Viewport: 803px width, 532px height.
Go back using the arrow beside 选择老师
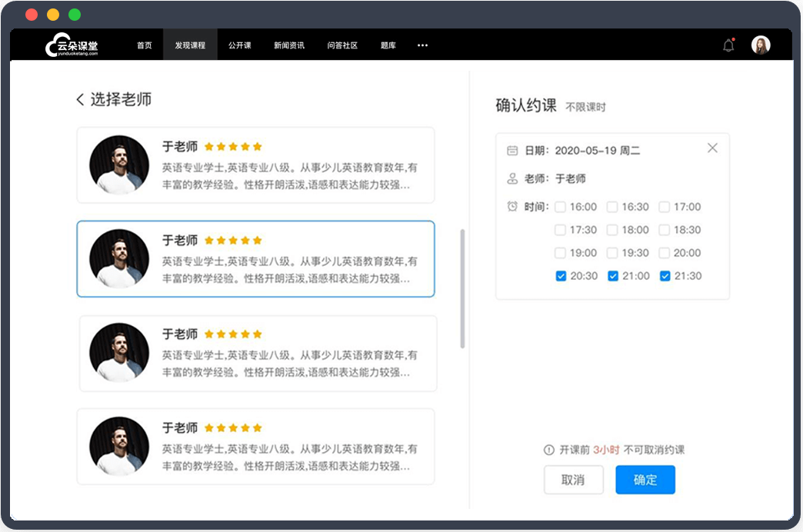point(80,99)
